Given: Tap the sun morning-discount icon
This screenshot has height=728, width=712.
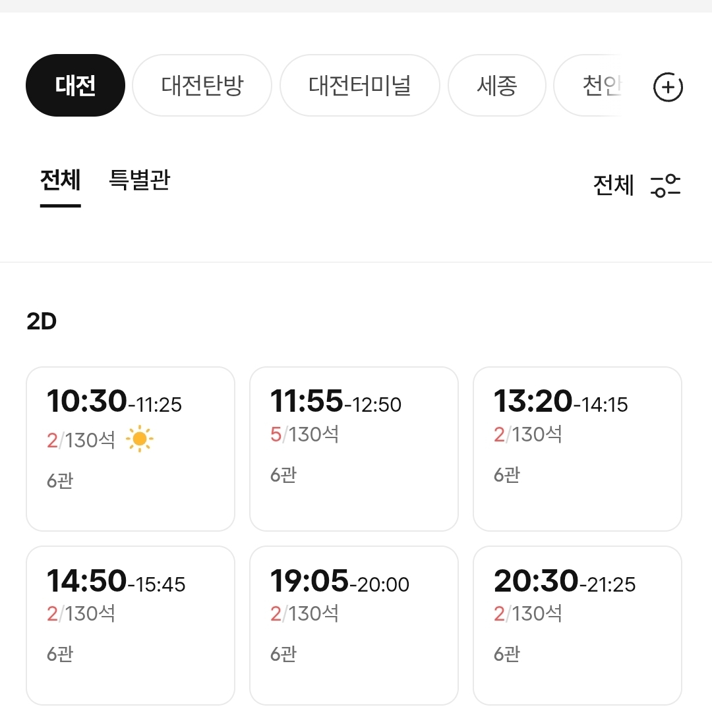Looking at the screenshot, I should point(139,439).
